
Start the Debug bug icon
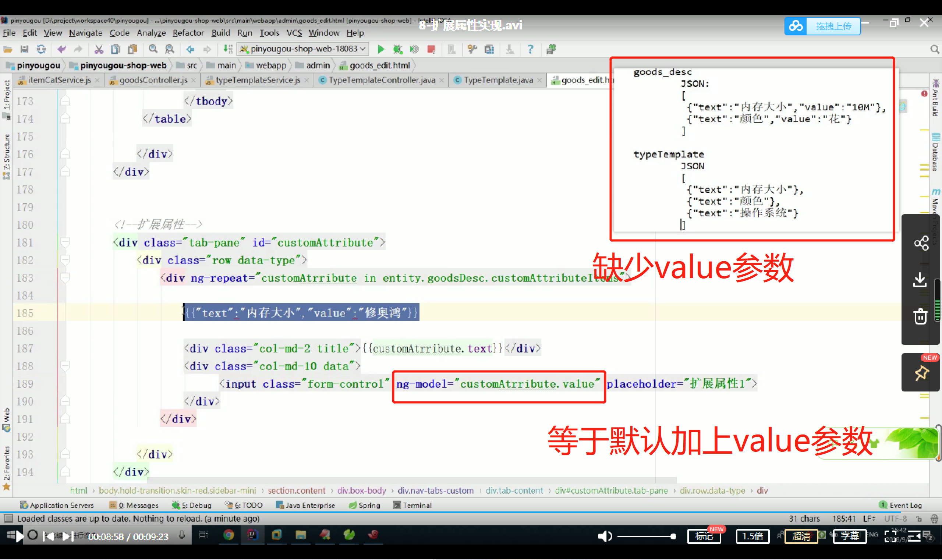397,49
